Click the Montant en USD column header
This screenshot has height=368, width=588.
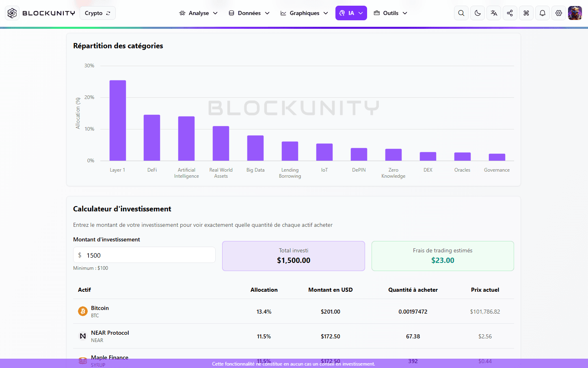(331, 290)
